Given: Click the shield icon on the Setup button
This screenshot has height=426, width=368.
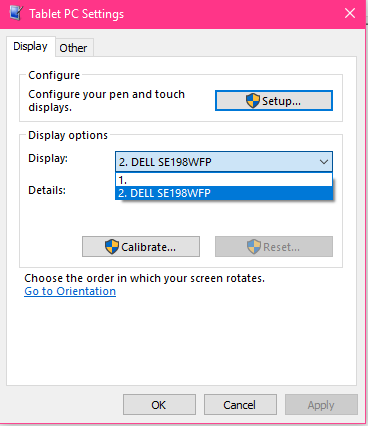Looking at the screenshot, I should pos(253,101).
